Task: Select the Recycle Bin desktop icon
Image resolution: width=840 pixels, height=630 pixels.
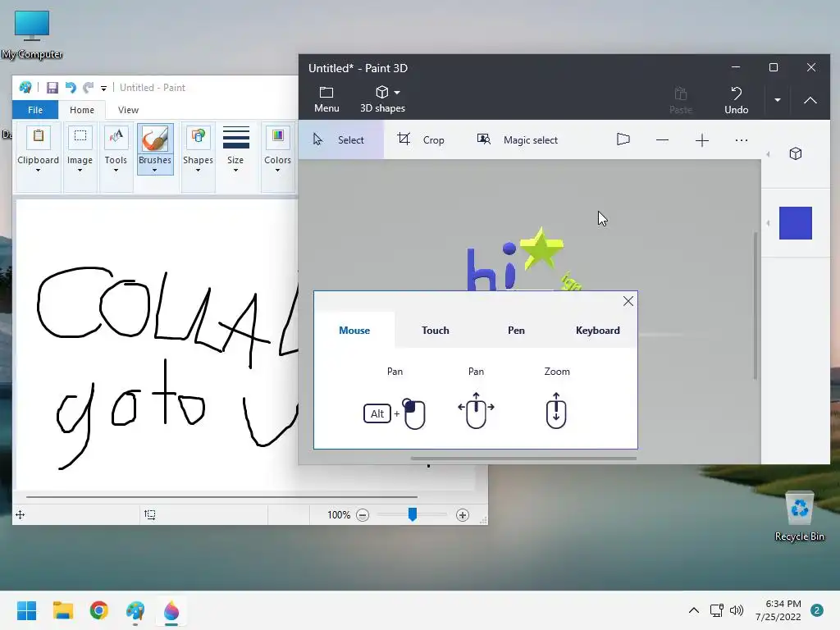Action: 799,516
